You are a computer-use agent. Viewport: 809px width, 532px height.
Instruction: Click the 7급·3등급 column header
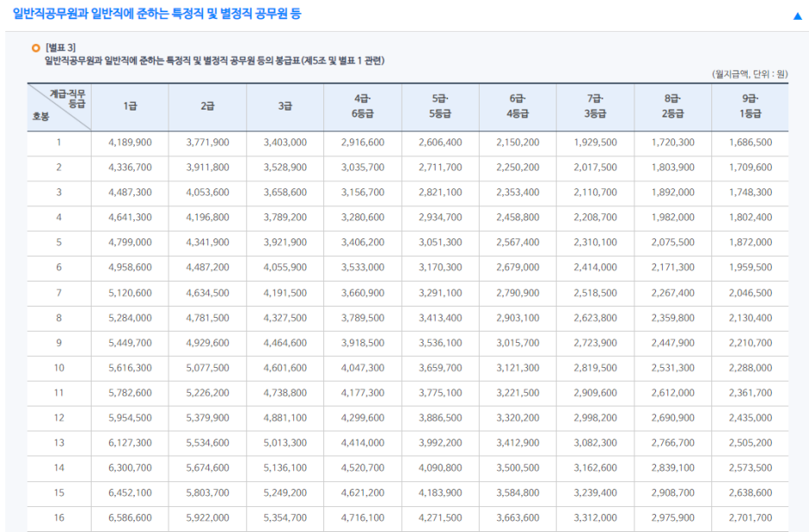point(596,107)
